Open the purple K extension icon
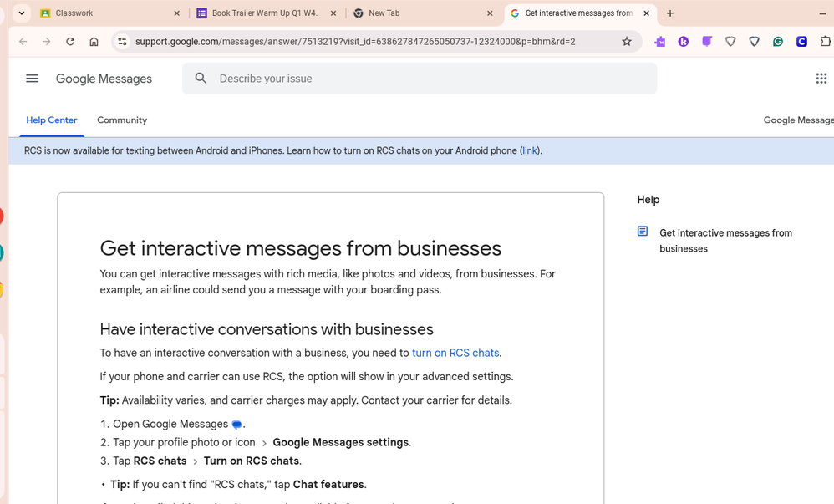Image resolution: width=834 pixels, height=504 pixels. [x=684, y=42]
